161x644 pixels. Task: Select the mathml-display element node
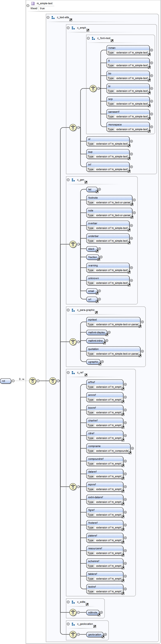[97, 332]
